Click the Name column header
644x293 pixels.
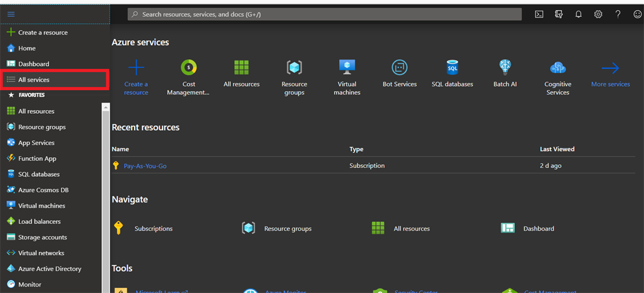click(x=120, y=149)
